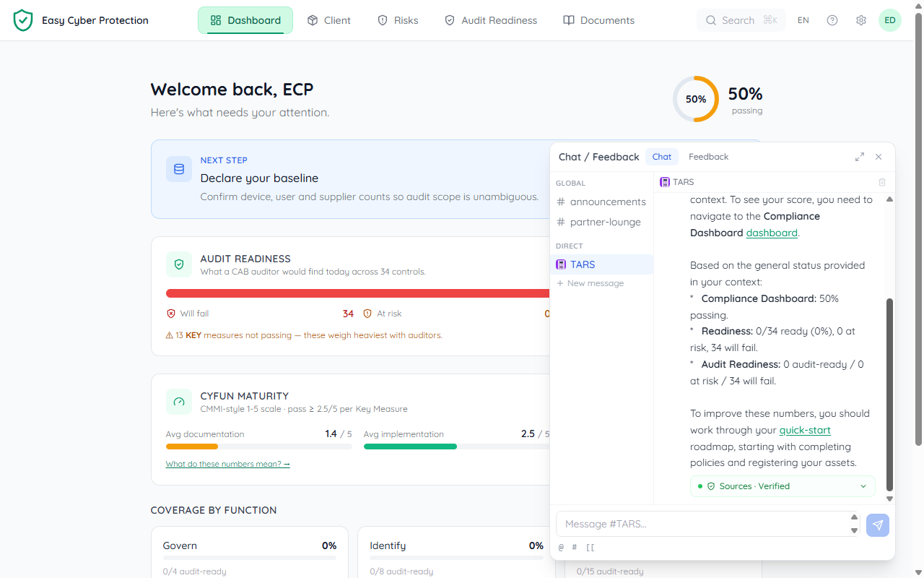The width and height of the screenshot is (924, 578).
Task: Open the partner-lounge channel
Action: (x=601, y=222)
